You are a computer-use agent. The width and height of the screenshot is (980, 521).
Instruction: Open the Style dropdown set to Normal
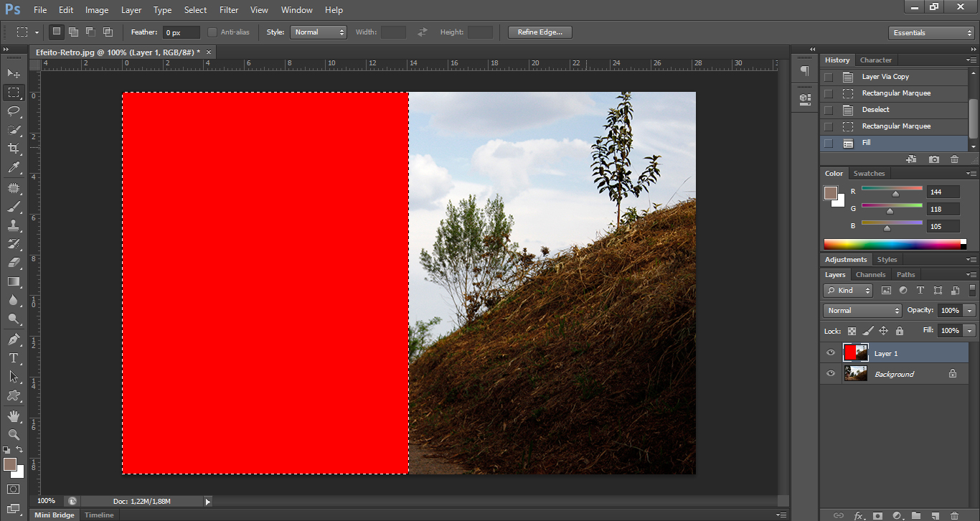[319, 32]
